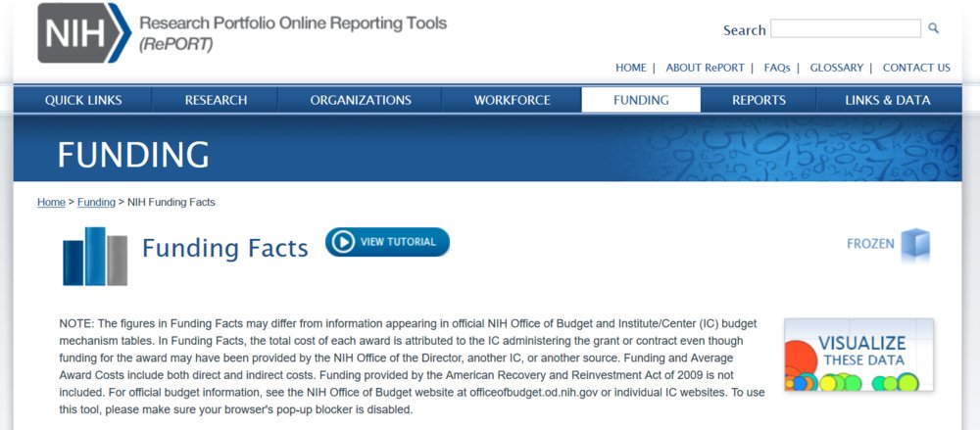Click the Frozen cube icon
980x430 pixels.
coord(915,244)
